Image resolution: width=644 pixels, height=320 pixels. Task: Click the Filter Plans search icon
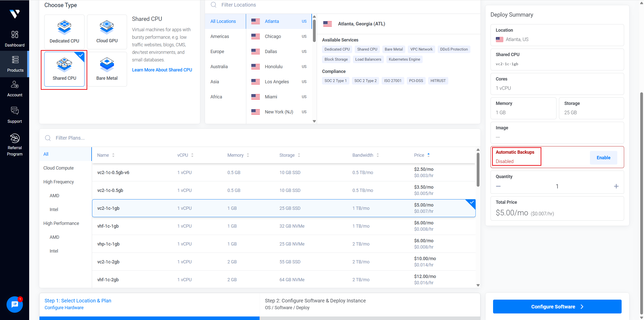[x=48, y=138]
